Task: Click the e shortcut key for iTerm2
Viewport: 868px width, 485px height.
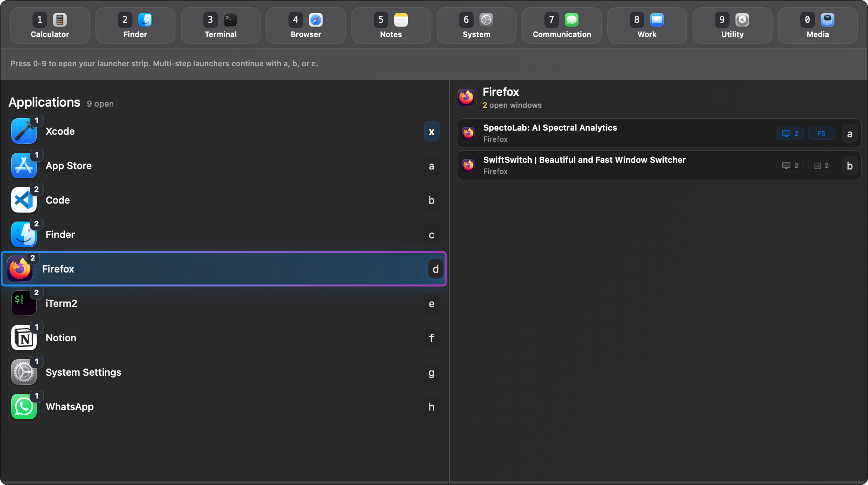Action: 431,303
